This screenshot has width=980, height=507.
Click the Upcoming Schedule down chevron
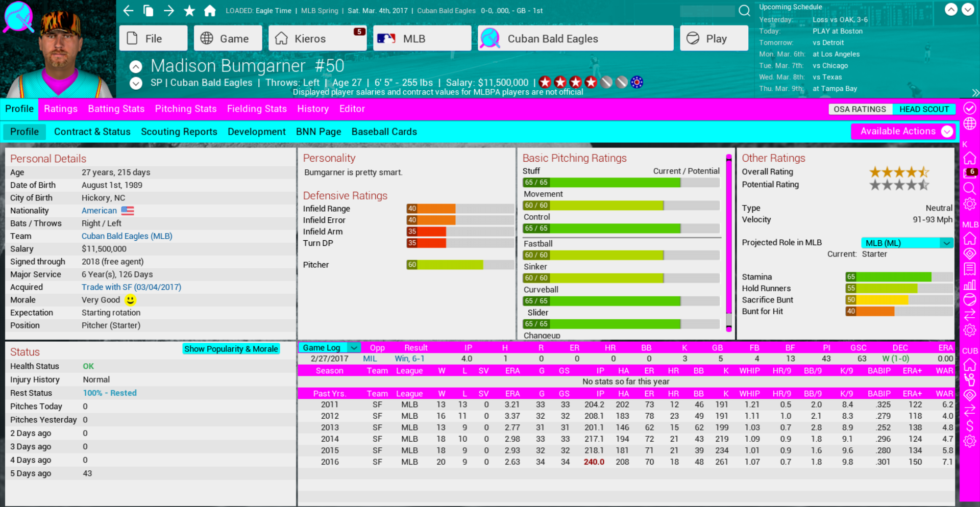pyautogui.click(x=968, y=10)
